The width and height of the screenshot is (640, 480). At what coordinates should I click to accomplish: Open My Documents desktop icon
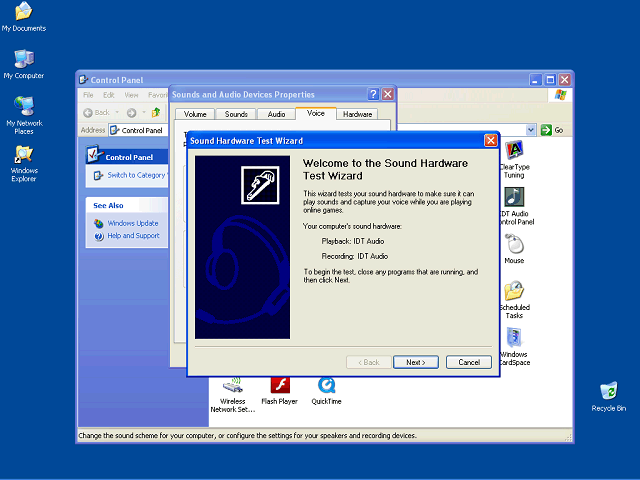[23, 16]
